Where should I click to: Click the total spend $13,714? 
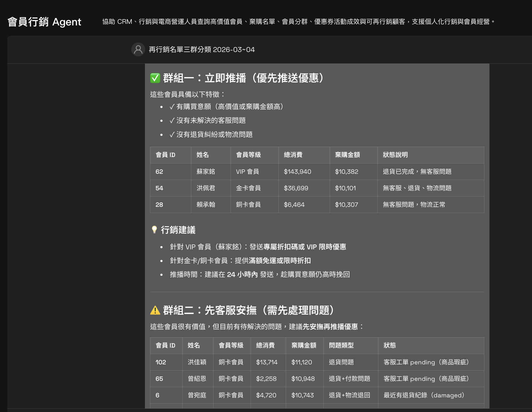point(267,362)
